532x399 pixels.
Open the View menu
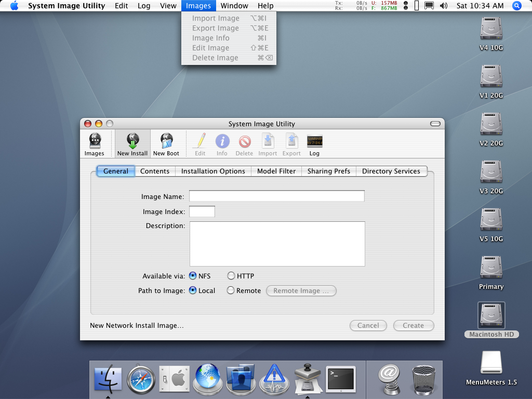168,6
